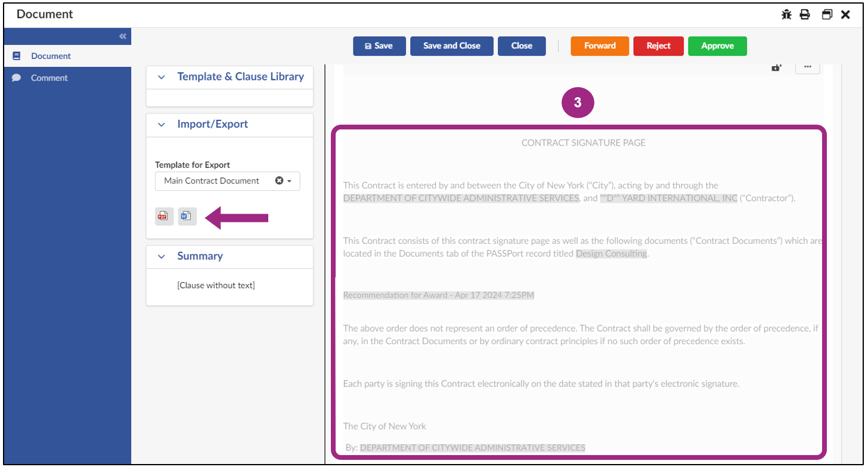Approve the document
The height and width of the screenshot is (470, 868).
point(717,46)
